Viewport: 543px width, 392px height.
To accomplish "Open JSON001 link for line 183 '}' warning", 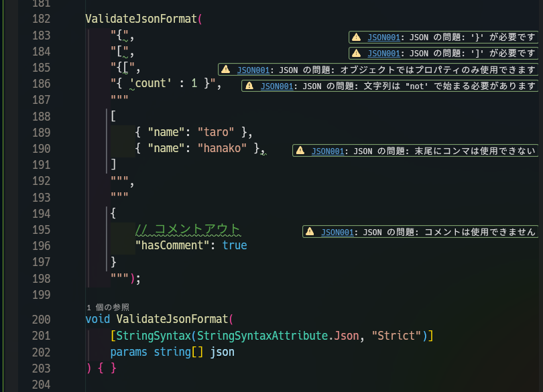I will 383,38.
